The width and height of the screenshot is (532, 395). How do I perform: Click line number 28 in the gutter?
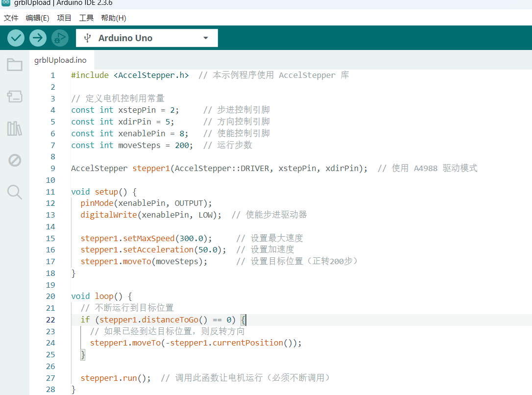tap(50, 389)
